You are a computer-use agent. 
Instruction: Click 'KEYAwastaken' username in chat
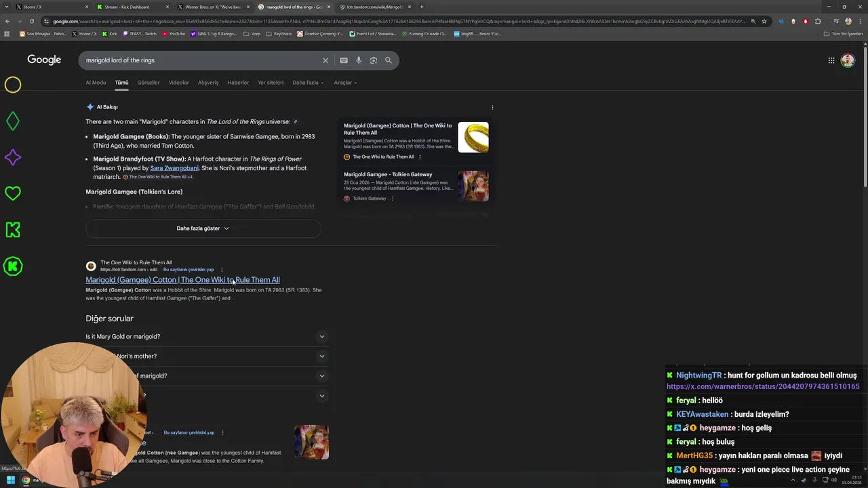pyautogui.click(x=702, y=414)
